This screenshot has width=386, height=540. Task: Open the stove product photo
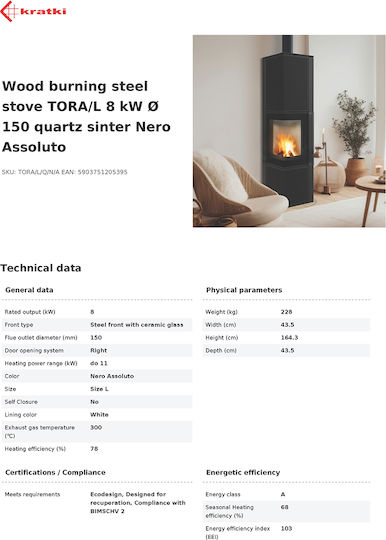click(289, 131)
